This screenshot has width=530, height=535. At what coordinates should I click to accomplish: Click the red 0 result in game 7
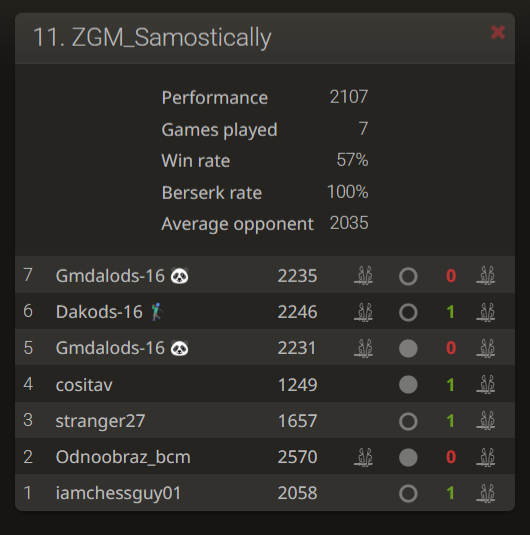pyautogui.click(x=451, y=276)
